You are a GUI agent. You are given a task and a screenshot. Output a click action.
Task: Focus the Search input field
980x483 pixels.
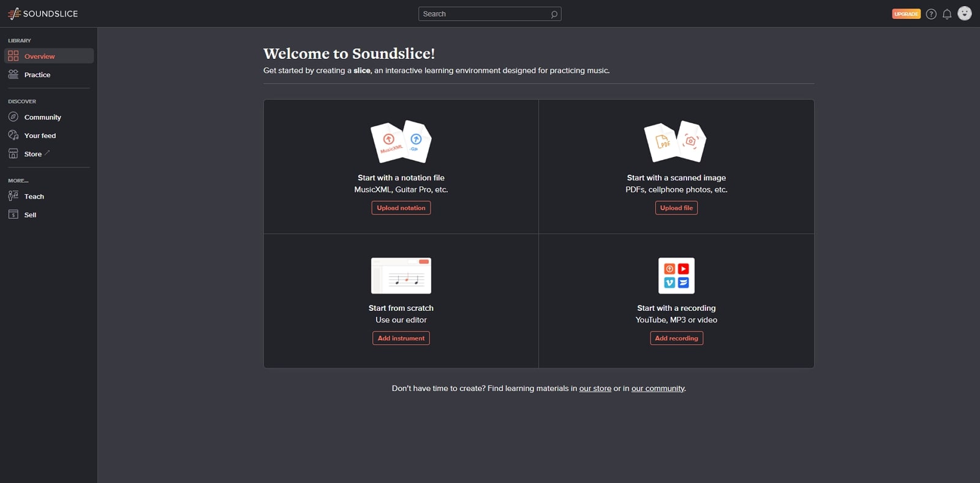coord(489,13)
